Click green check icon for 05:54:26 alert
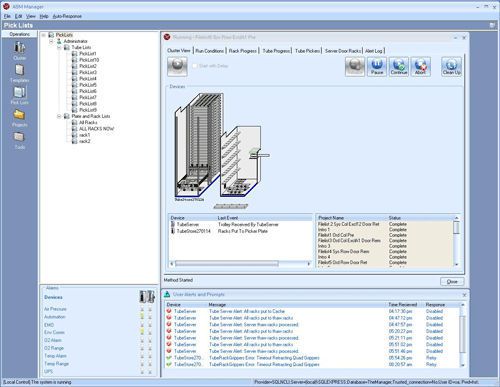The image size is (500, 387). click(169, 358)
